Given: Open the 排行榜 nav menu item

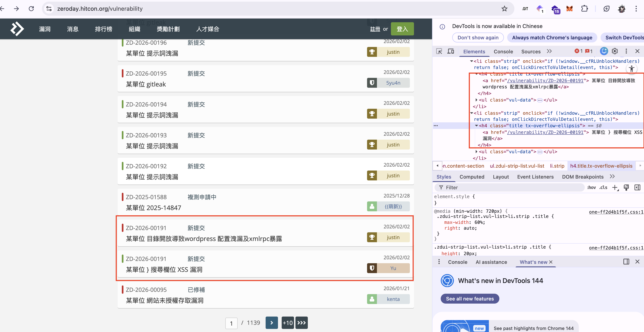Looking at the screenshot, I should click(x=103, y=29).
